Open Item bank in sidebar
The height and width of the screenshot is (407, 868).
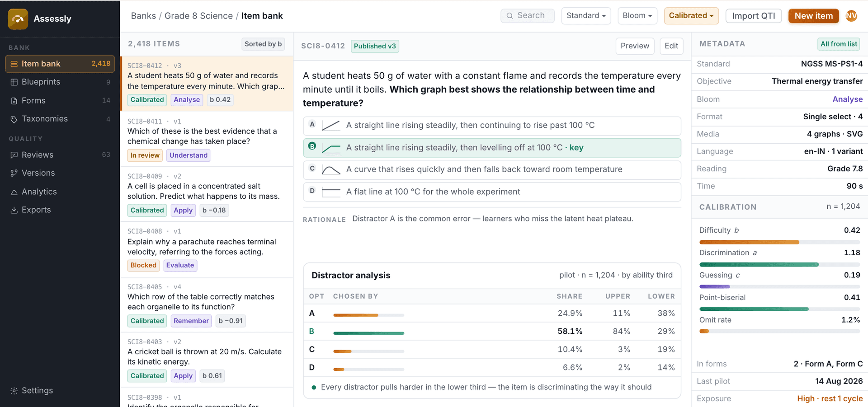click(60, 64)
